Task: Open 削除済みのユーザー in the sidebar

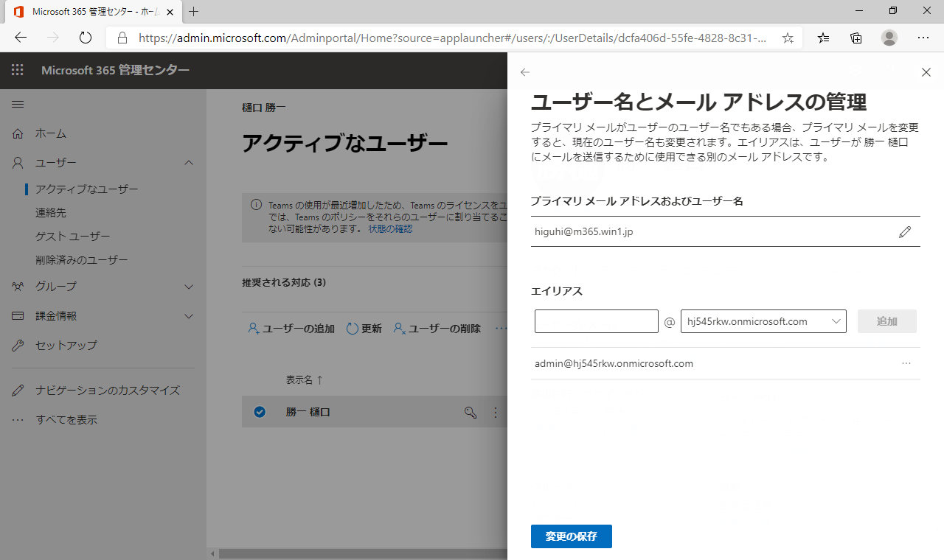Action: [x=82, y=260]
